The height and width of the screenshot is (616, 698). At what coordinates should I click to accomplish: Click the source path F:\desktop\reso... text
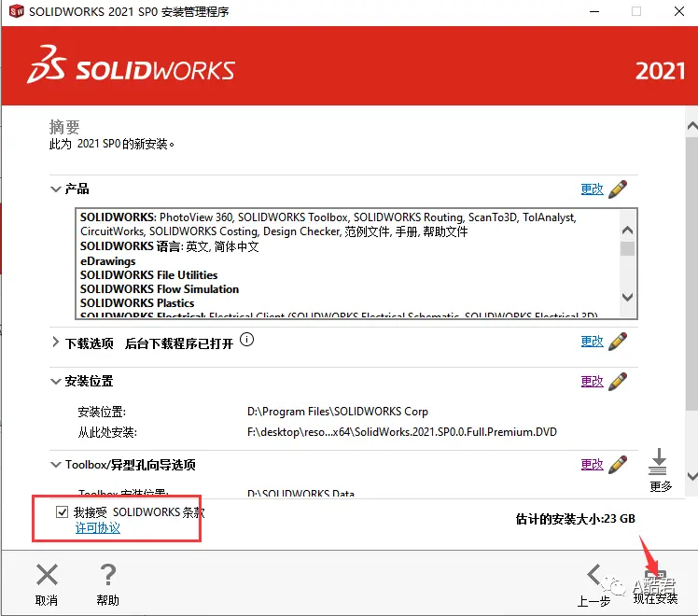click(402, 432)
